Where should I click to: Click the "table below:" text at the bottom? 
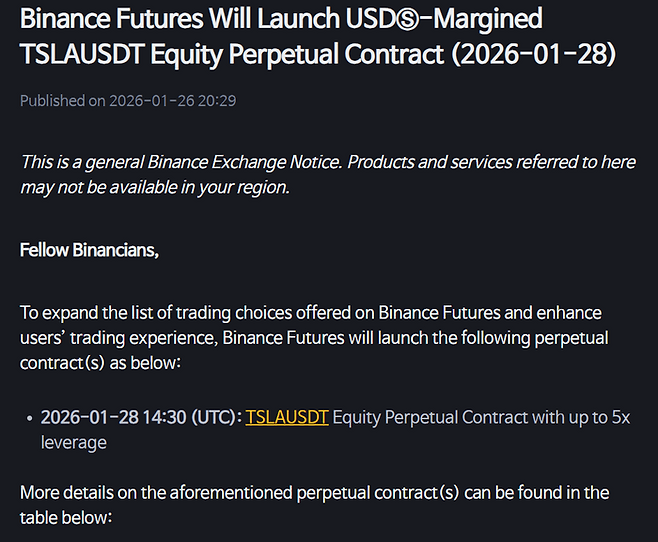tap(66, 517)
